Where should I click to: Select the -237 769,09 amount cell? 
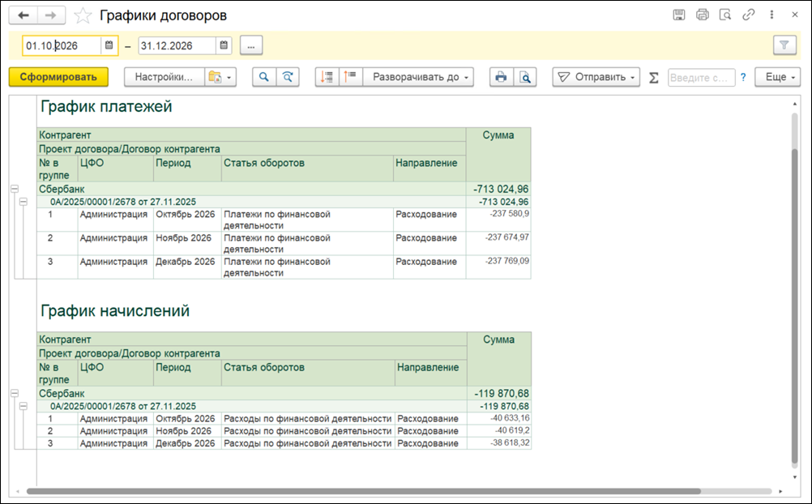[x=498, y=267]
